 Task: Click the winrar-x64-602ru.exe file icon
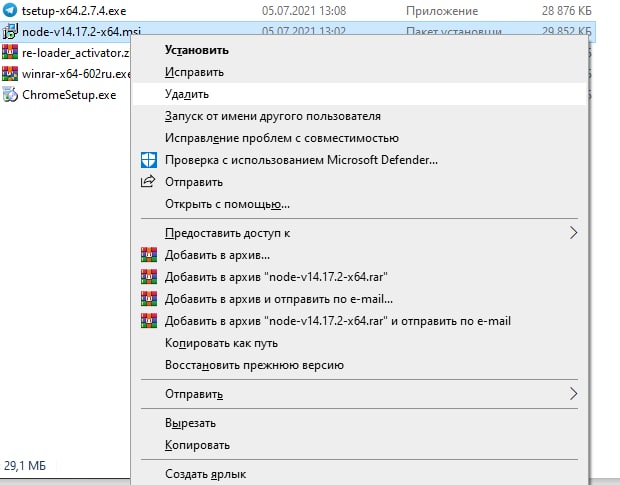point(10,74)
